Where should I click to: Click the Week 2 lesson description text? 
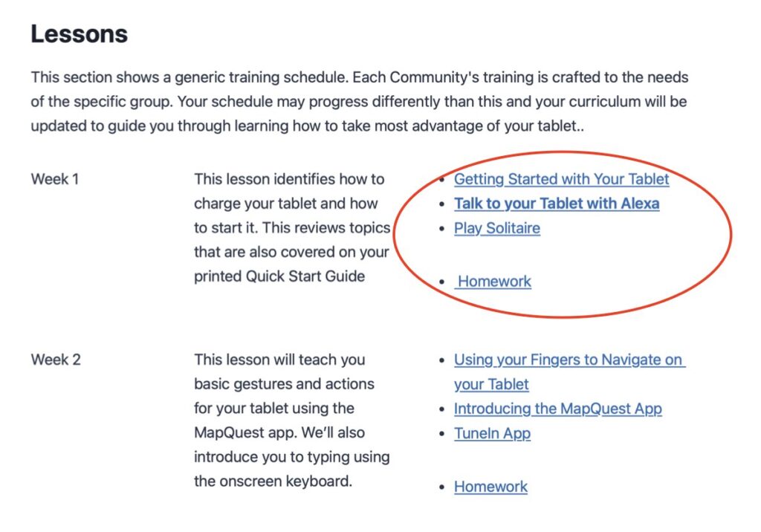point(291,421)
